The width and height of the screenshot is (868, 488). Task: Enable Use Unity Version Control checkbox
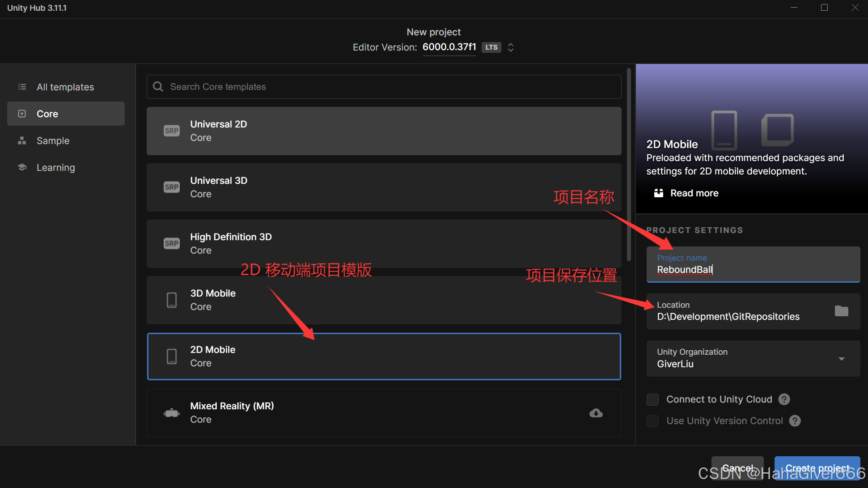tap(653, 421)
